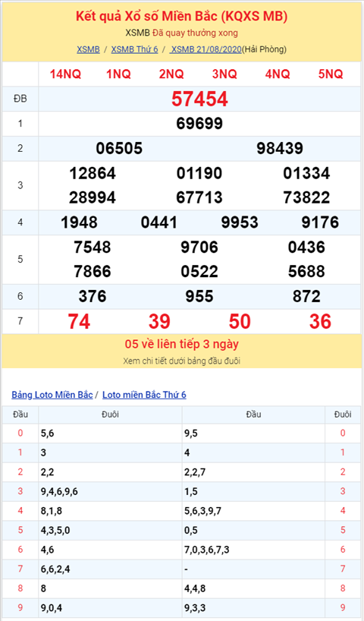Click seventh prize number 39
This screenshot has width=364, height=621.
[159, 322]
